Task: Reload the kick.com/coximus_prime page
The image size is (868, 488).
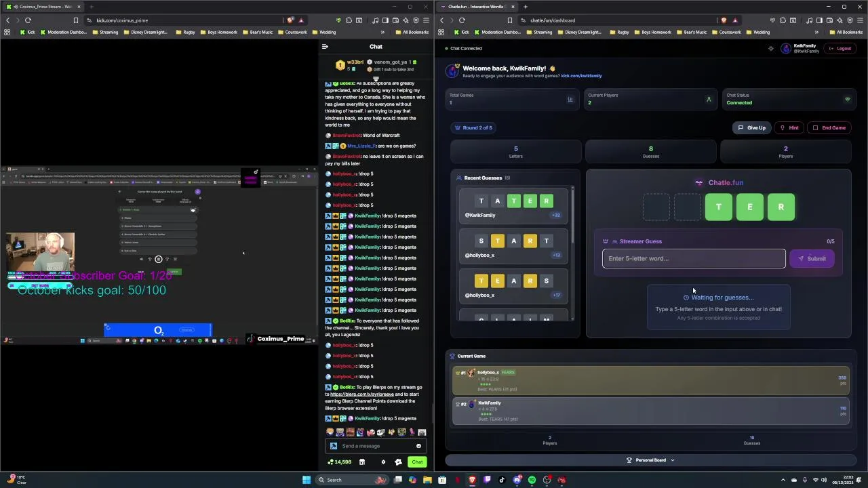Action: pyautogui.click(x=28, y=20)
